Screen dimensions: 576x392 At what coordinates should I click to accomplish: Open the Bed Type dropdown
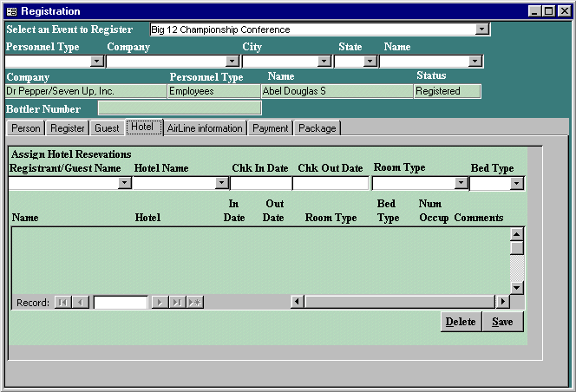517,183
